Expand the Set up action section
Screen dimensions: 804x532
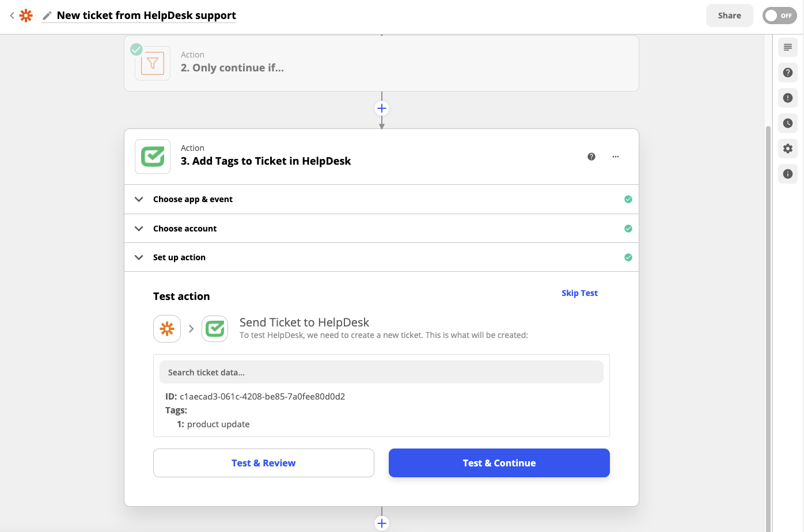point(381,257)
